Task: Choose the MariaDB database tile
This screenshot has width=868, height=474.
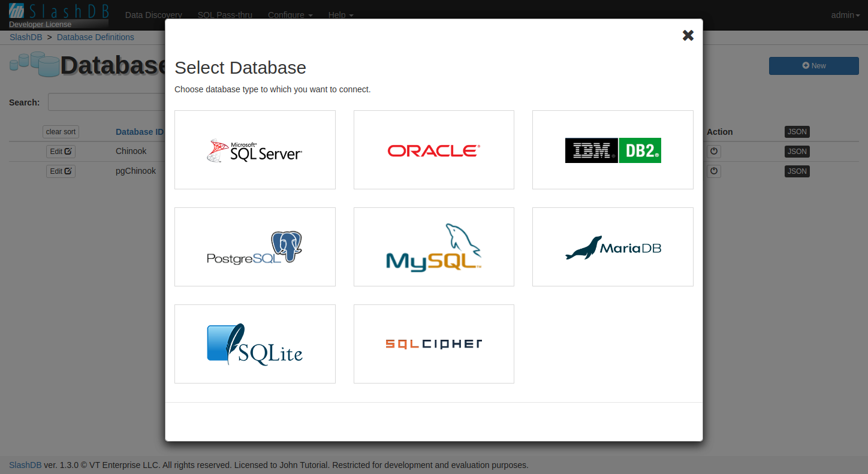Action: pyautogui.click(x=613, y=247)
